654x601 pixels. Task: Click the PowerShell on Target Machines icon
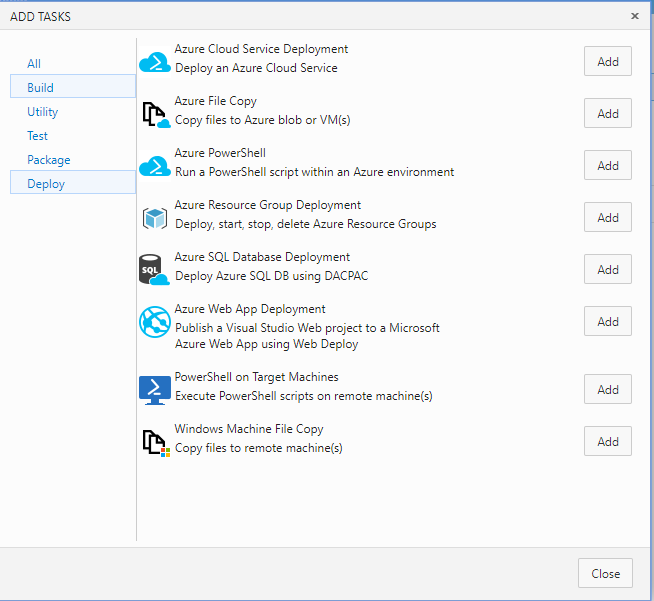point(155,390)
